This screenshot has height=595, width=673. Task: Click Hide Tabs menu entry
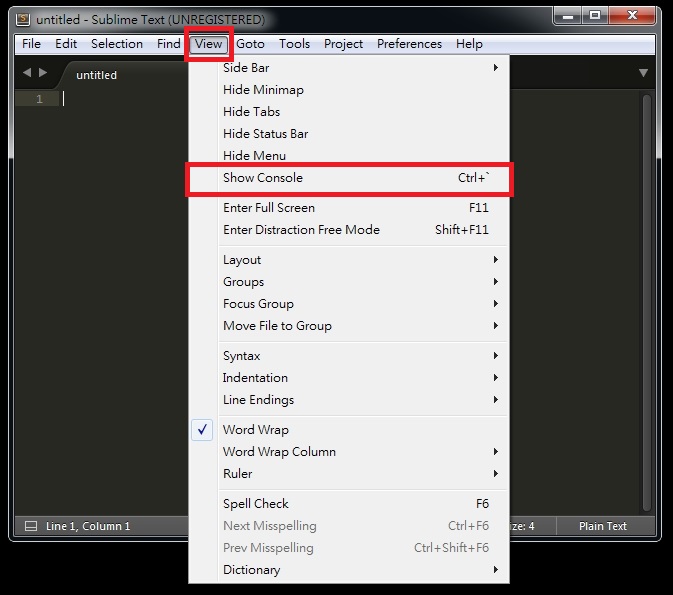click(x=251, y=112)
